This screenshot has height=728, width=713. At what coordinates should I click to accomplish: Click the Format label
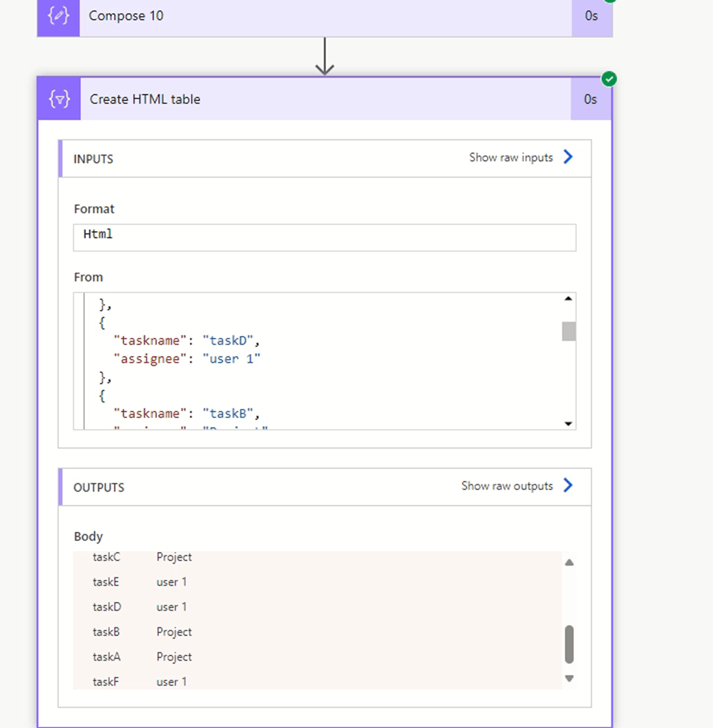tap(94, 209)
